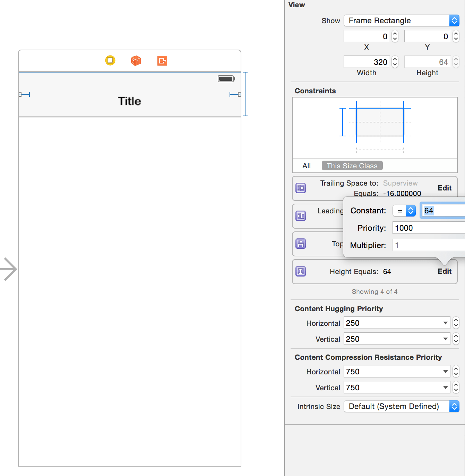This screenshot has width=465, height=476.
Task: Edit the Trailing Space constraint
Action: (x=445, y=188)
